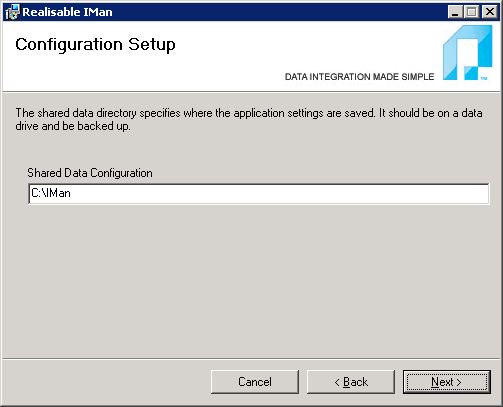Click the C:\IMan text in the field

[51, 193]
